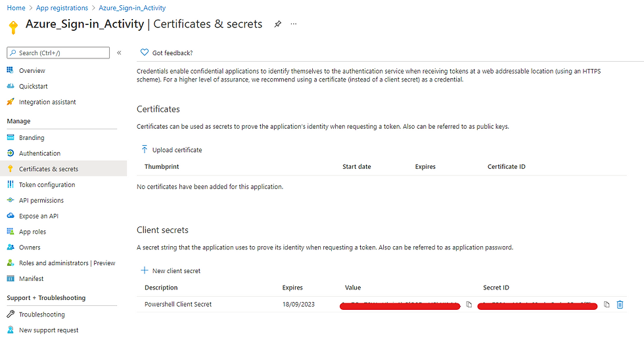This screenshot has width=644, height=344.
Task: Select the expiry date 18/09/2023
Action: 298,304
